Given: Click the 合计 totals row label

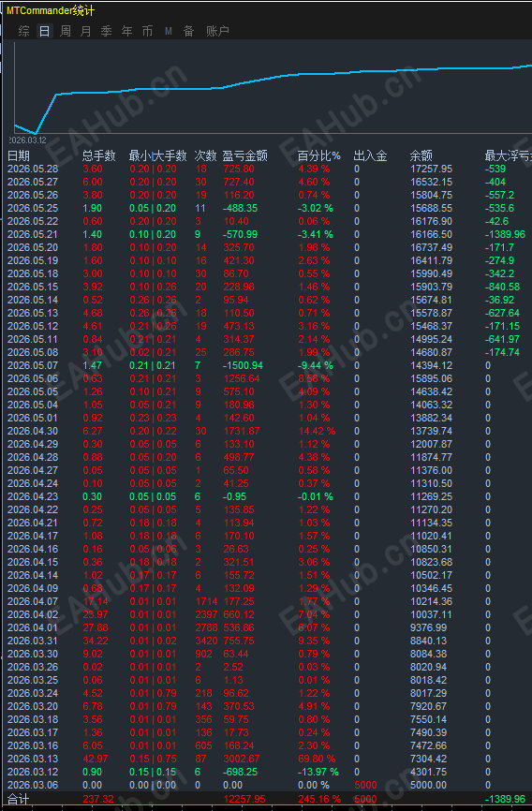Looking at the screenshot, I should coord(19,799).
